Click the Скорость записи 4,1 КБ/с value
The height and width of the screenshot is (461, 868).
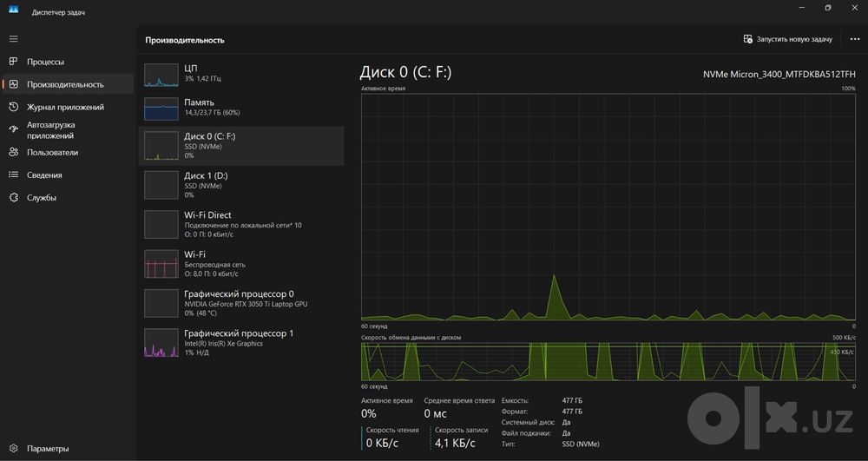tap(455, 444)
